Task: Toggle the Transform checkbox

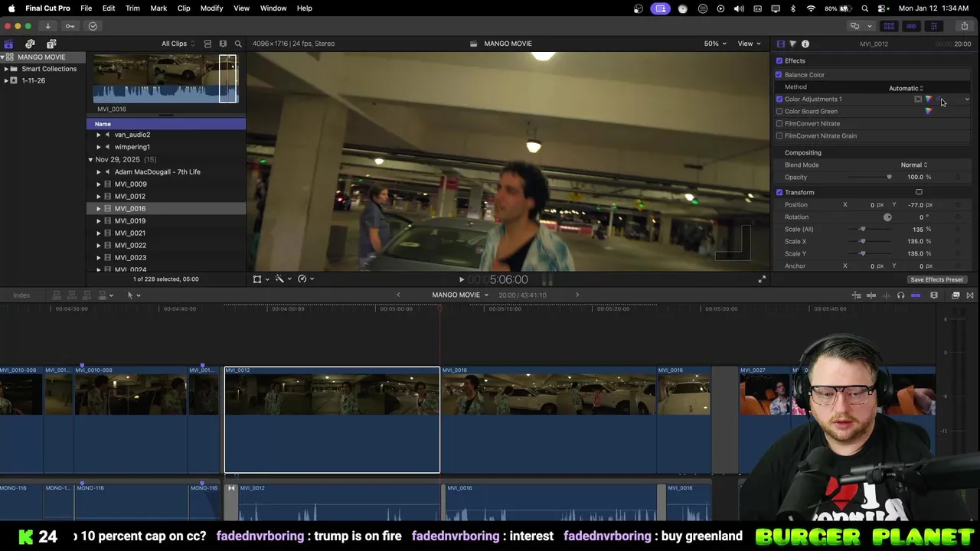Action: pyautogui.click(x=779, y=192)
